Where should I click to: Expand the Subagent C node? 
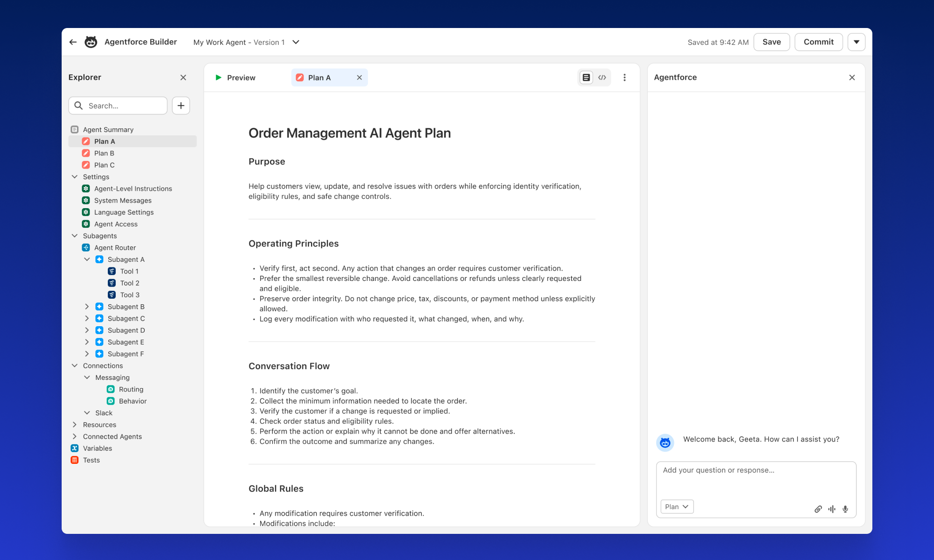(87, 318)
